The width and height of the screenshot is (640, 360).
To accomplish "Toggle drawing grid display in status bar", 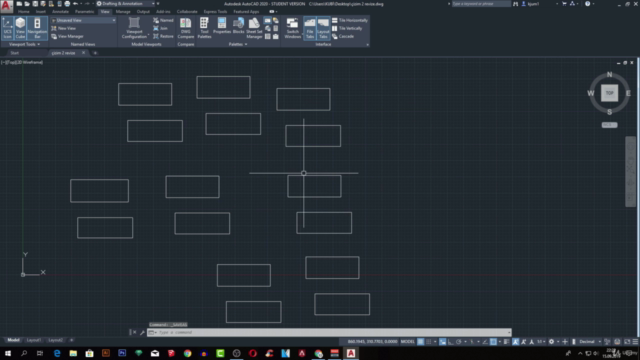I will point(420,342).
